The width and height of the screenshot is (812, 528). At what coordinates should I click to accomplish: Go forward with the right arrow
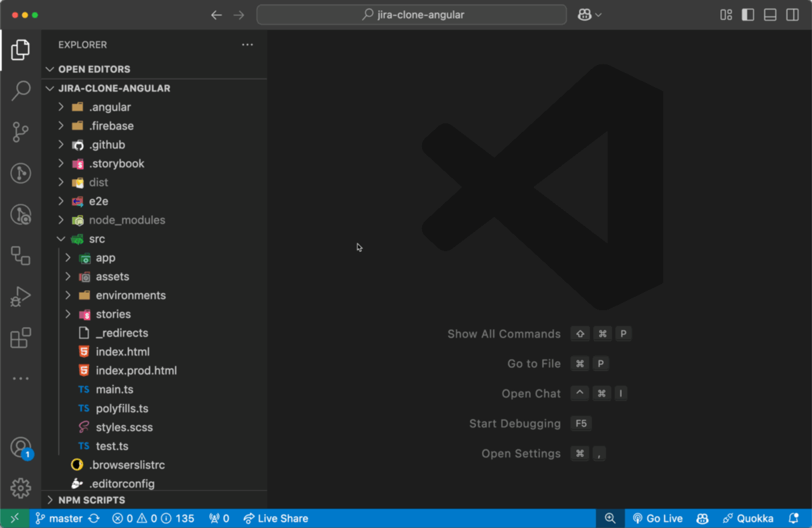point(239,15)
